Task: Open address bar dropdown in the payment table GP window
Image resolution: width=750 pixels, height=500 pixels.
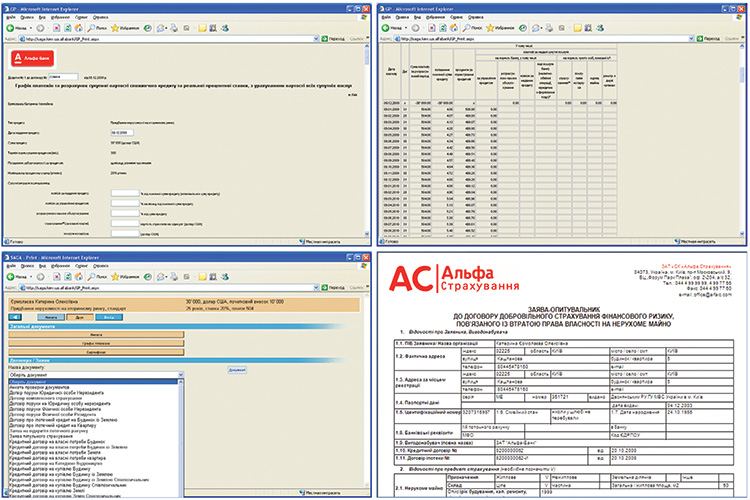Action: [x=691, y=39]
